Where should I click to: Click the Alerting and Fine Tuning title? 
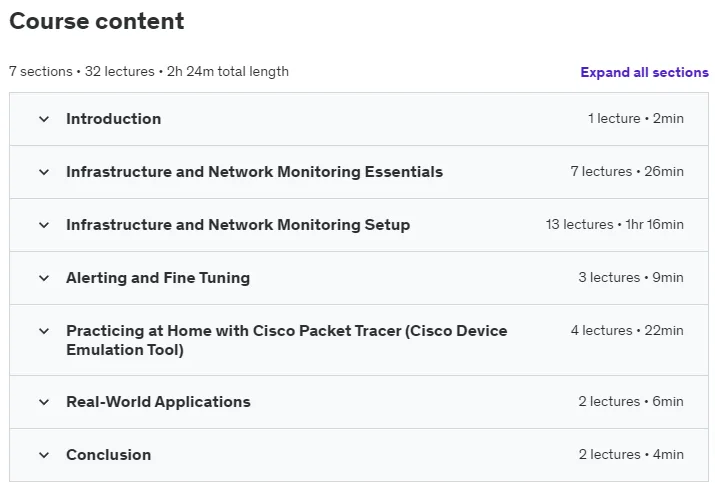pos(158,277)
